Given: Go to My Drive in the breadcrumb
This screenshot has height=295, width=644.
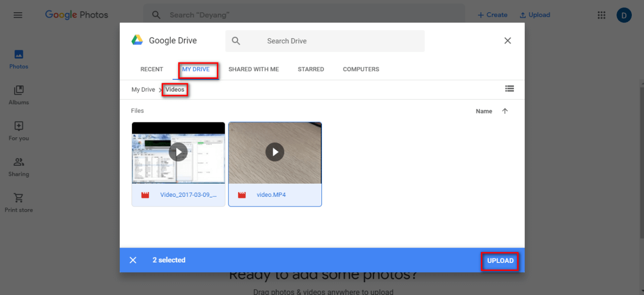Looking at the screenshot, I should 143,90.
